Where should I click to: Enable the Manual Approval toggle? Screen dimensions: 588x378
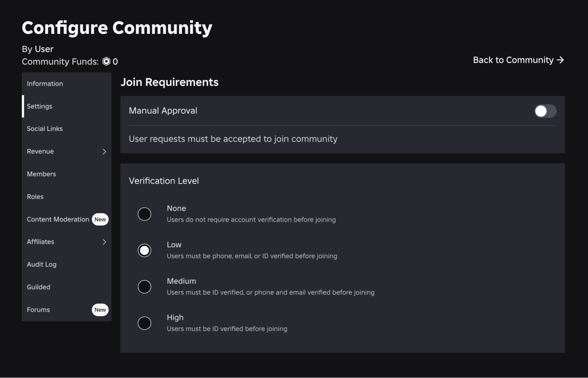coord(545,111)
